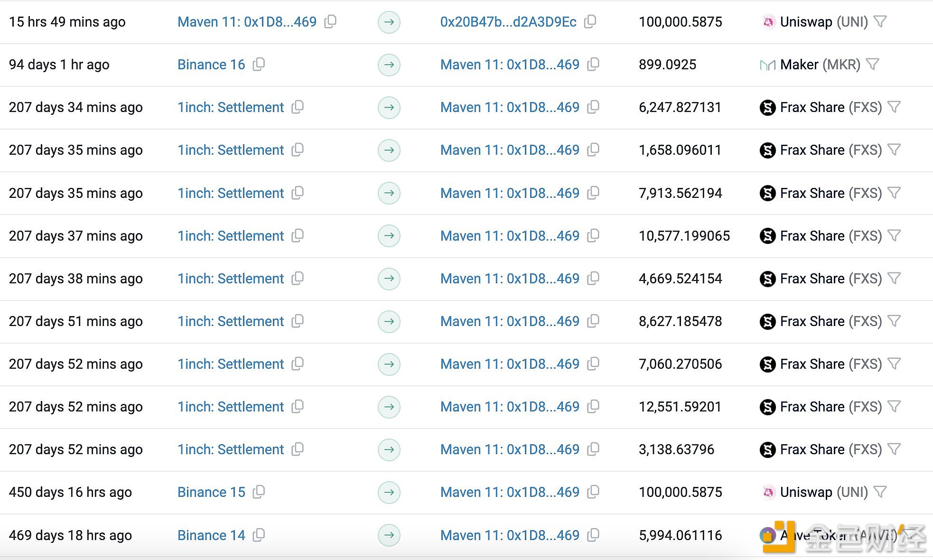Click the arrow icon in the 450 days row
Viewport: 933px width, 560px height.
(389, 492)
